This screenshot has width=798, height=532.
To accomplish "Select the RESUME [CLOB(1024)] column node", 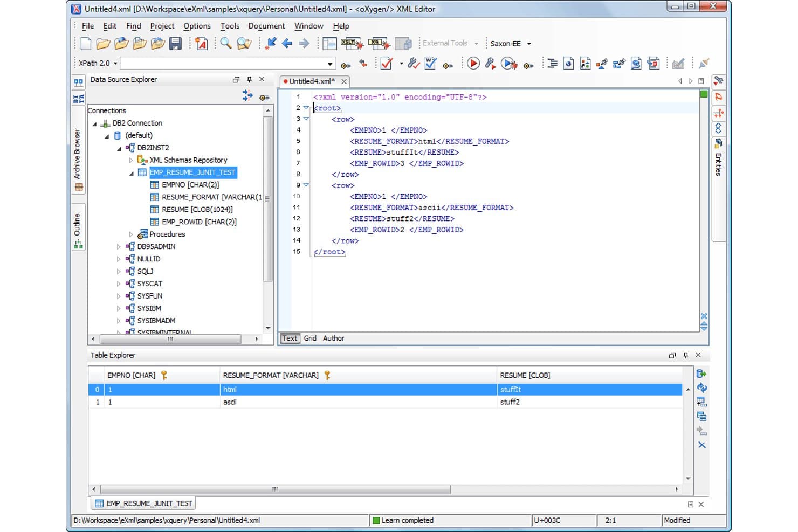I will [197, 210].
